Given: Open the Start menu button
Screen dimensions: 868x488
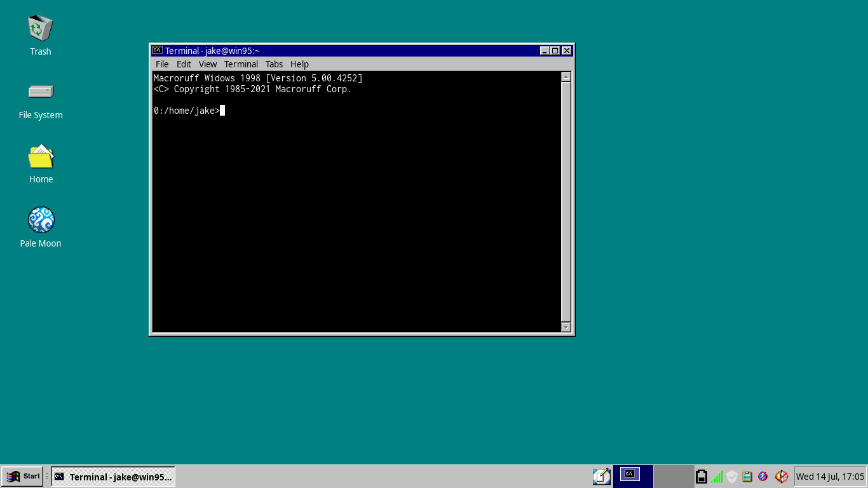Looking at the screenshot, I should point(22,477).
